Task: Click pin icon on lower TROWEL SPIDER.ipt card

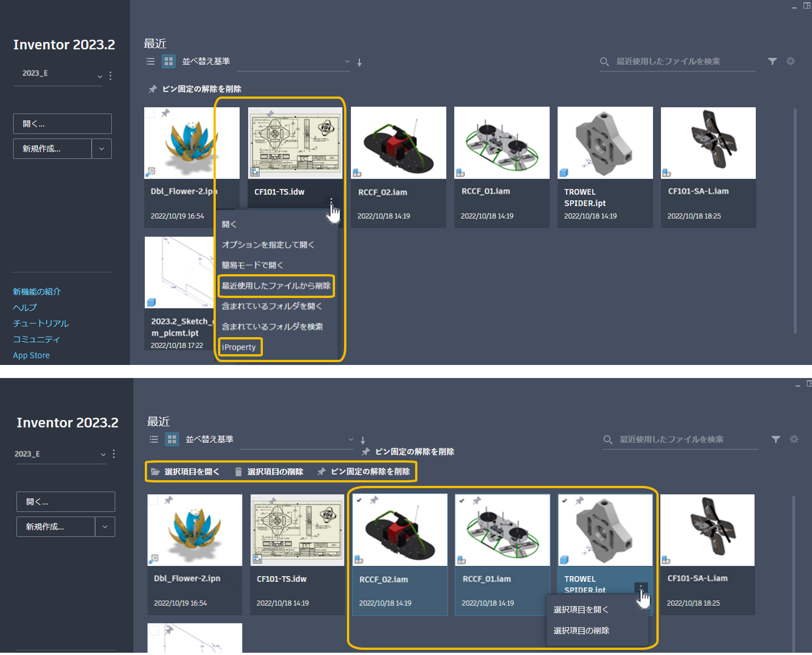Action: click(x=580, y=500)
